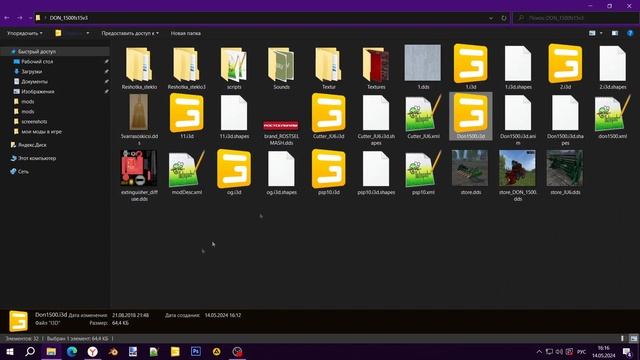This screenshot has width=640, height=360.
Task: Select the Don1500.i3d.shapes file
Action: pyautogui.click(x=565, y=120)
